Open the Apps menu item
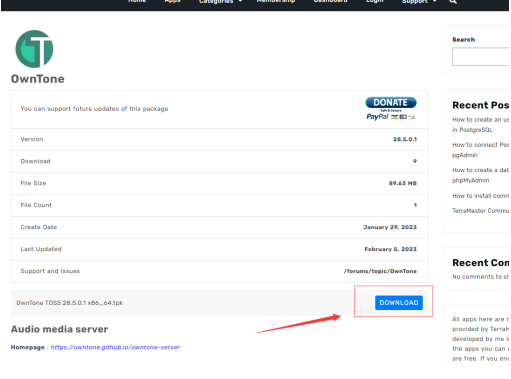The image size is (511, 379). coord(172,1)
